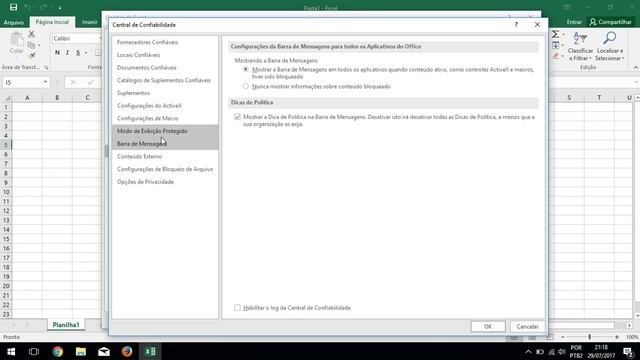Click the AutoSum sigma icon
The image size is (640, 360).
(x=556, y=35)
